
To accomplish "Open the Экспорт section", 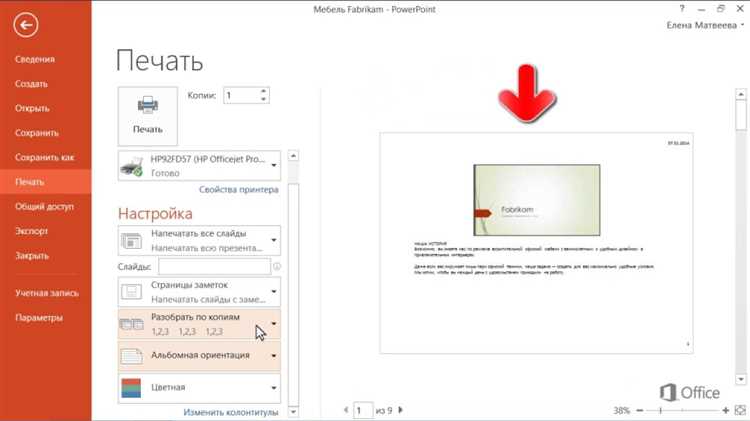I will click(x=32, y=231).
